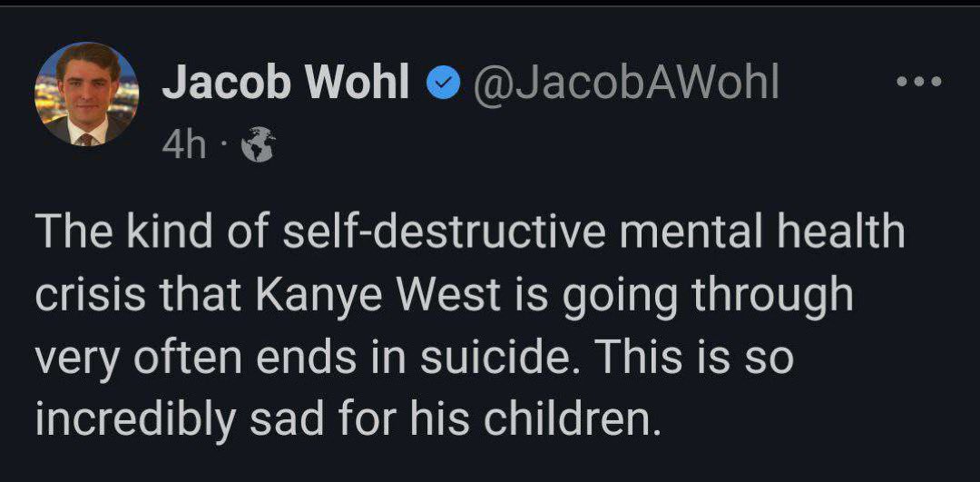Open the Jacob Wohl display name
Viewport: 980px width, 482px height.
click(286, 84)
